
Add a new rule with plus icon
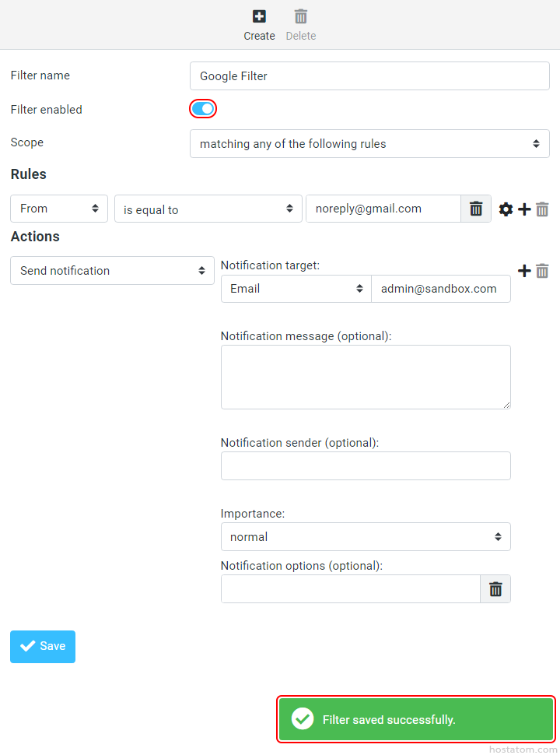pos(524,209)
